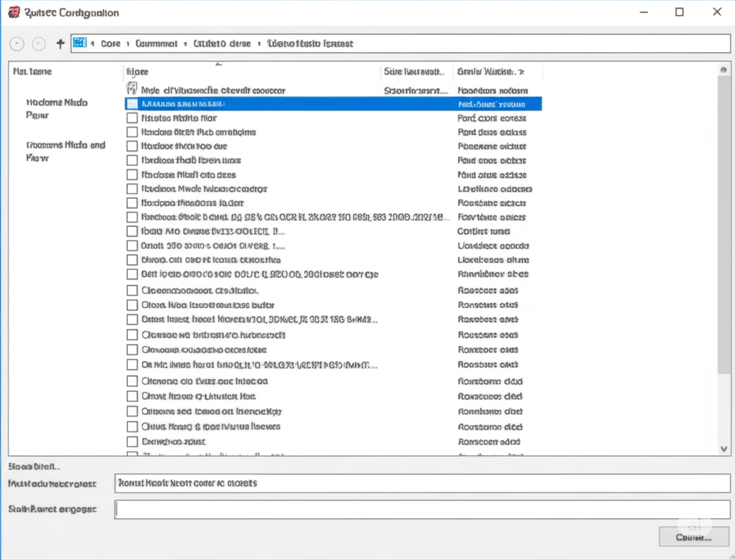Enable the checkbox on the "Exnwdhoo-zpust" row
Image resolution: width=735 pixels, height=560 pixels.
pyautogui.click(x=132, y=442)
